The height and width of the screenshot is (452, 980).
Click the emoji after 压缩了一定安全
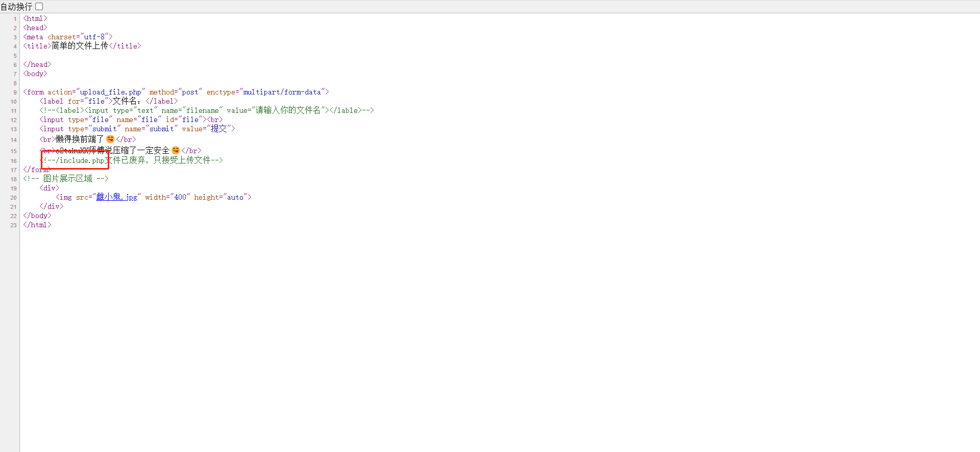point(176,150)
